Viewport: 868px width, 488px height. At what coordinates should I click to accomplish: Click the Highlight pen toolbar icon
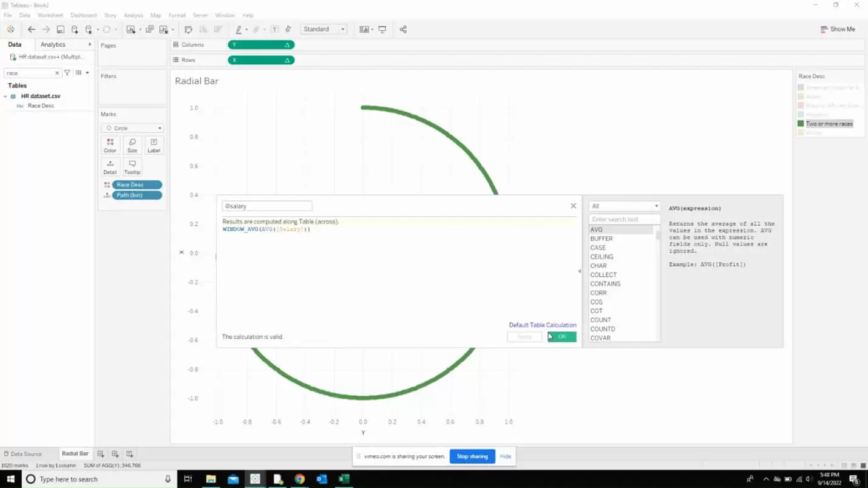239,29
